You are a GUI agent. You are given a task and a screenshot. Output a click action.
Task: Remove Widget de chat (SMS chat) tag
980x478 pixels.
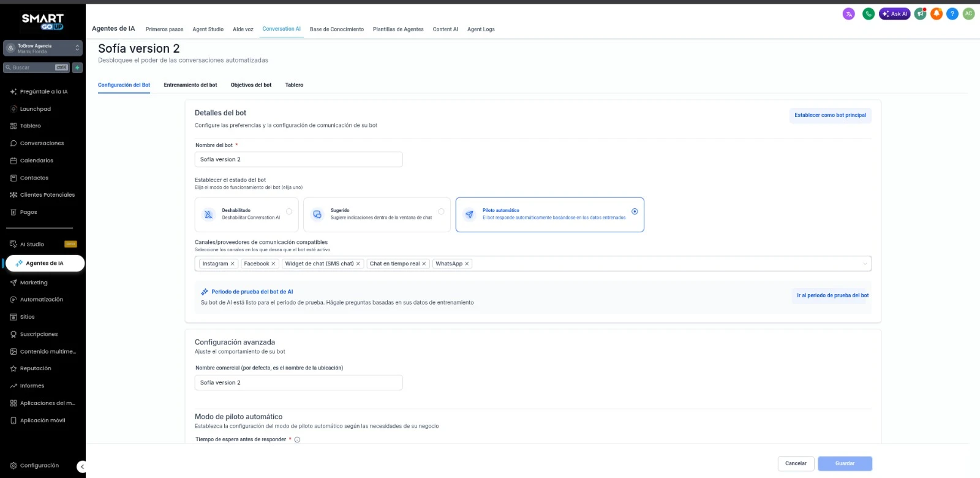coord(358,264)
